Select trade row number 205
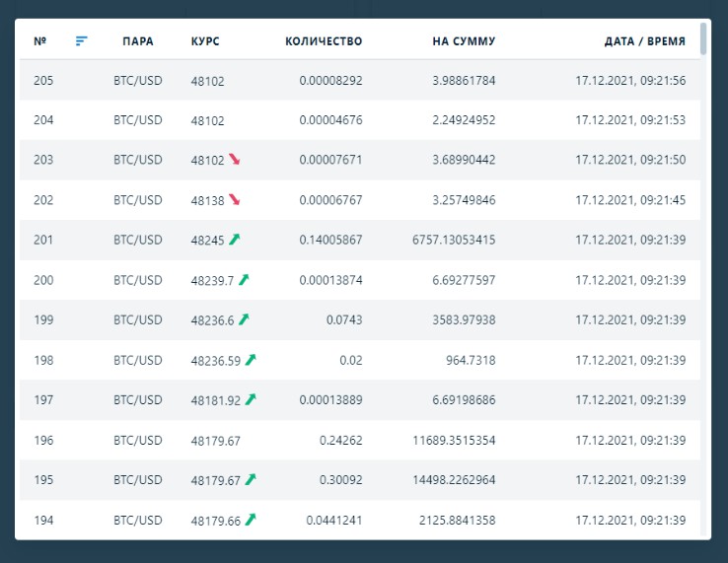Image resolution: width=728 pixels, height=563 pixels. (x=43, y=81)
